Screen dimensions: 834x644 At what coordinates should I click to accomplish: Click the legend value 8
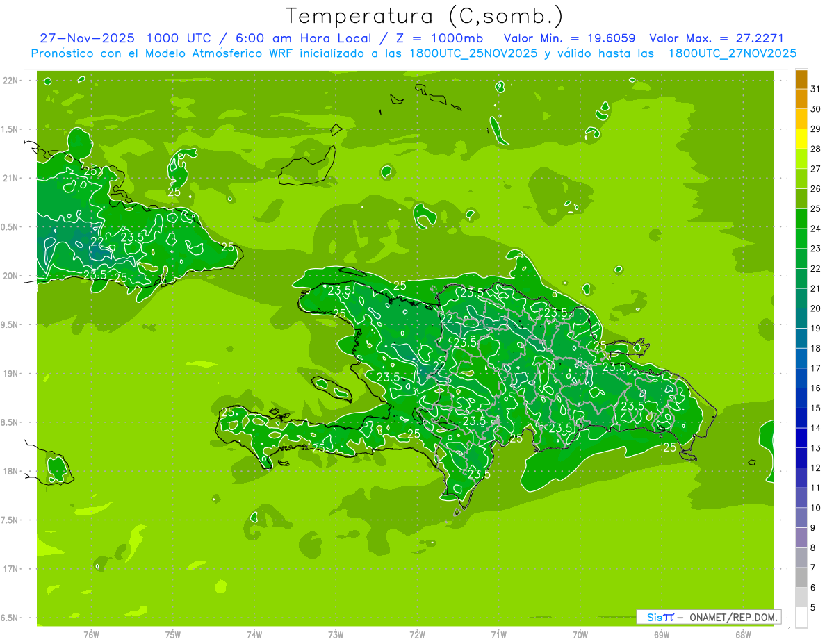[813, 548]
